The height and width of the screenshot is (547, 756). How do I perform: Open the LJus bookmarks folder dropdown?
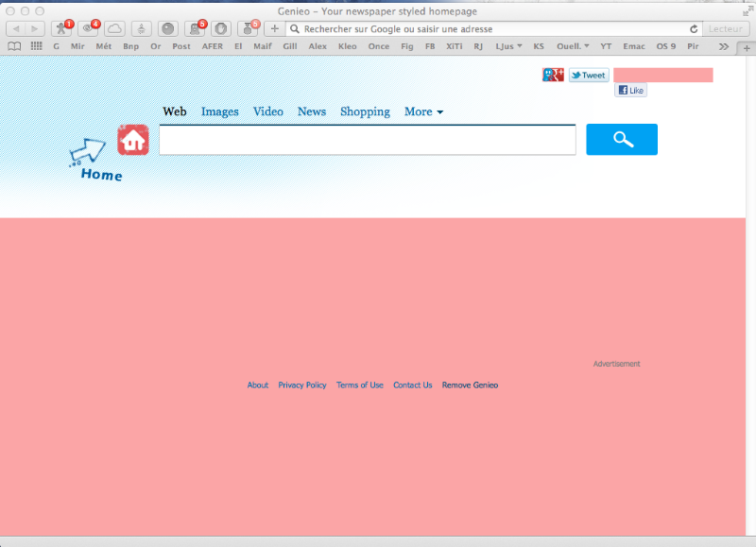[x=508, y=46]
